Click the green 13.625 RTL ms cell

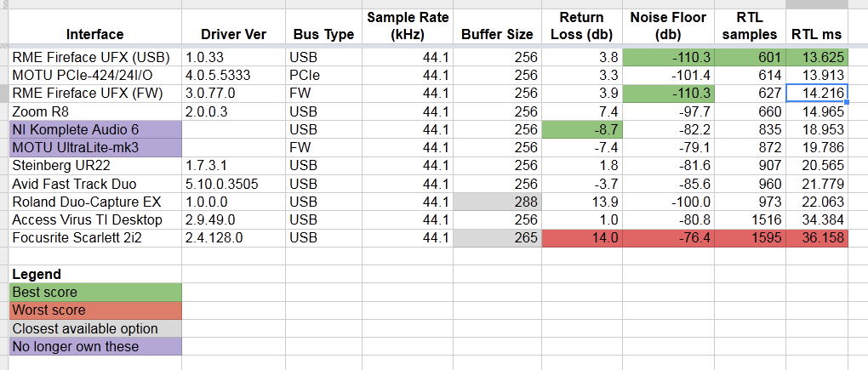[817, 58]
